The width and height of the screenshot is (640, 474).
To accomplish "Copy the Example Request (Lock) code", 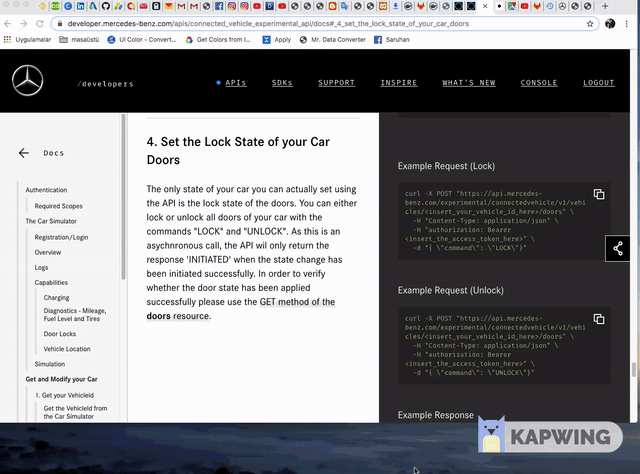I will point(599,194).
